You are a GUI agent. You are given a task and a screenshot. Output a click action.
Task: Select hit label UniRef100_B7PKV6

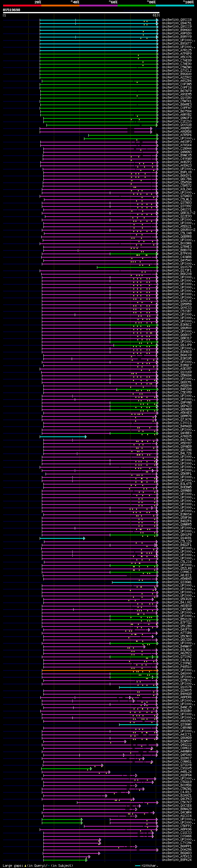pos(177,253)
